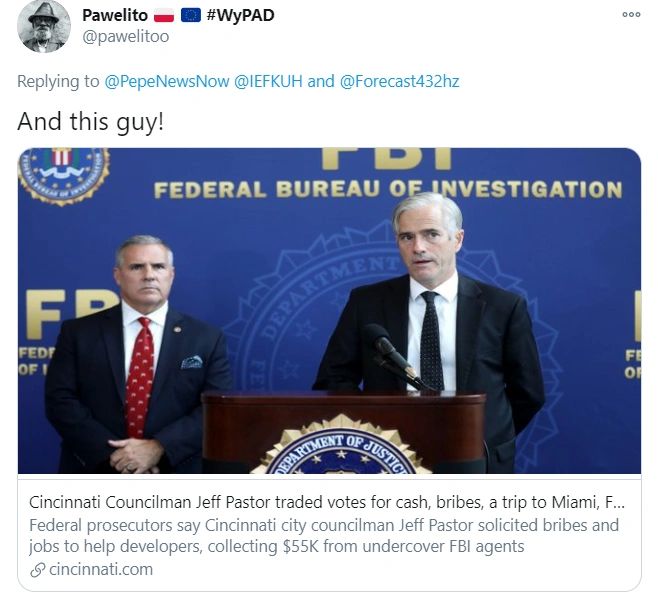The width and height of the screenshot is (658, 598).
Task: Click Pawelito's profile avatar picture
Action: 44,26
